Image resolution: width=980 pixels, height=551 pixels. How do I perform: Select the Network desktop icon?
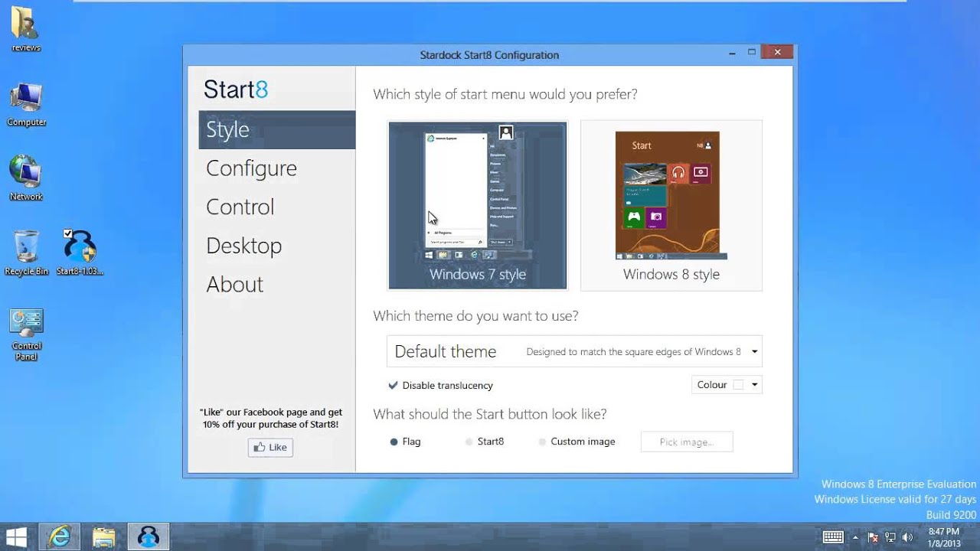point(26,178)
